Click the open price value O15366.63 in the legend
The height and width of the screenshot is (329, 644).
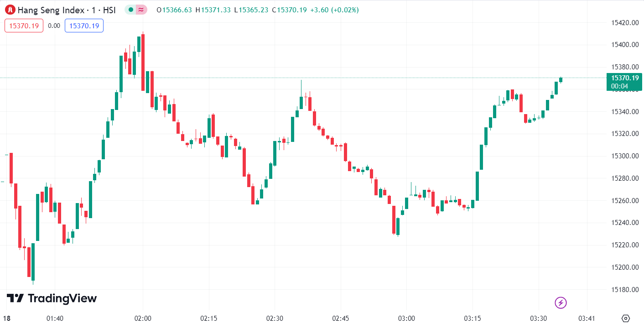coord(174,10)
